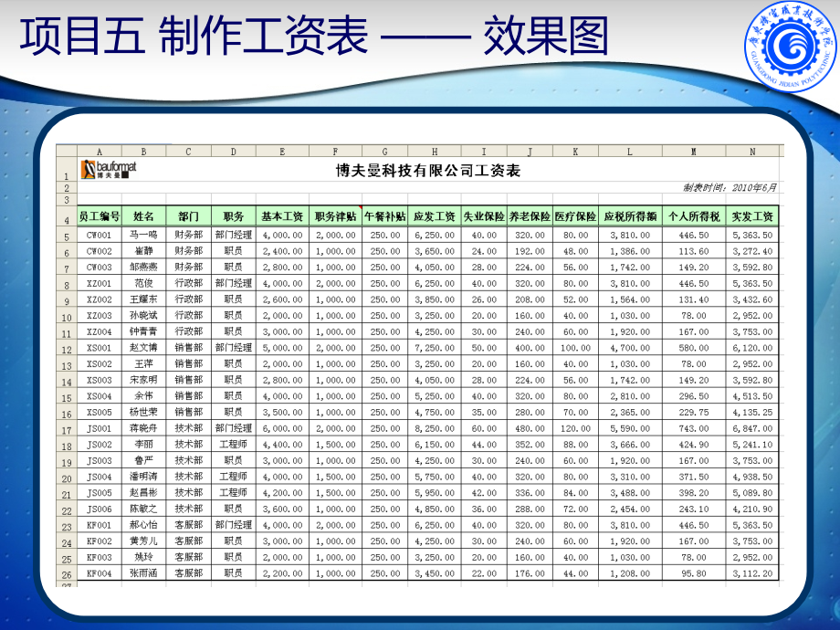Click employee ID cell XS001
This screenshot has width=840, height=630.
coord(100,348)
